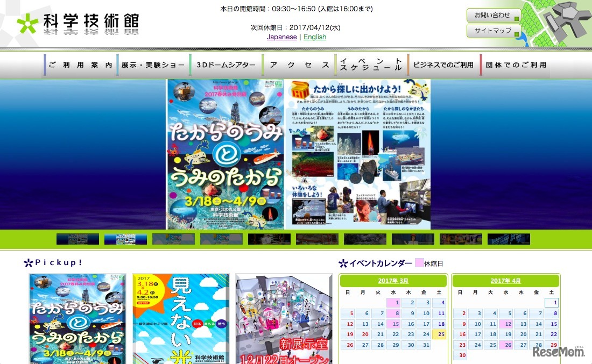592x364 pixels.
Task: Select March 20 in the calendar
Action: (362, 334)
